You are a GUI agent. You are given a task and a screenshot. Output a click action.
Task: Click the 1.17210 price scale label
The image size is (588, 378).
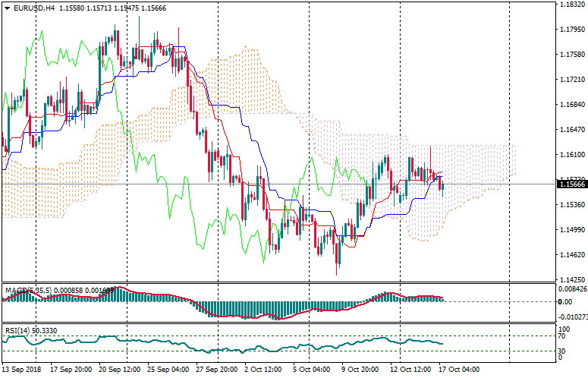coord(571,80)
